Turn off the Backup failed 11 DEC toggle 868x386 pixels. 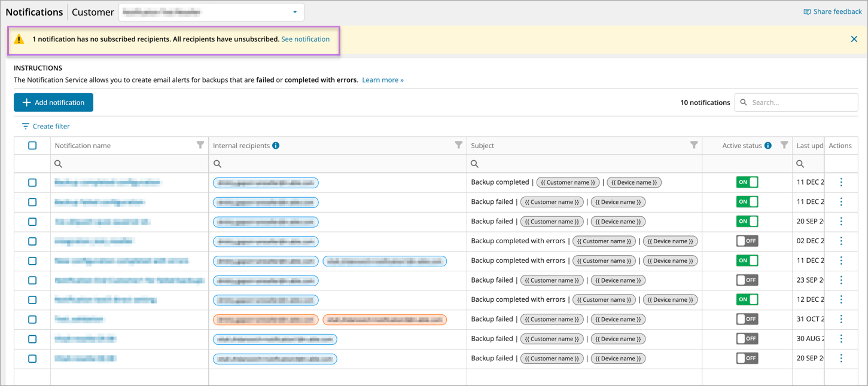[747, 202]
